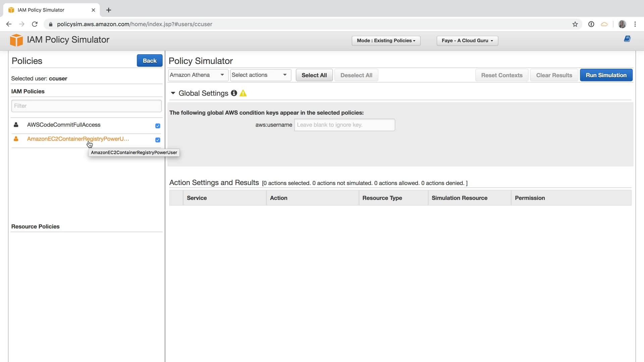Click the user icon beside AWSCodeCommitFullAccess
644x362 pixels.
point(16,125)
